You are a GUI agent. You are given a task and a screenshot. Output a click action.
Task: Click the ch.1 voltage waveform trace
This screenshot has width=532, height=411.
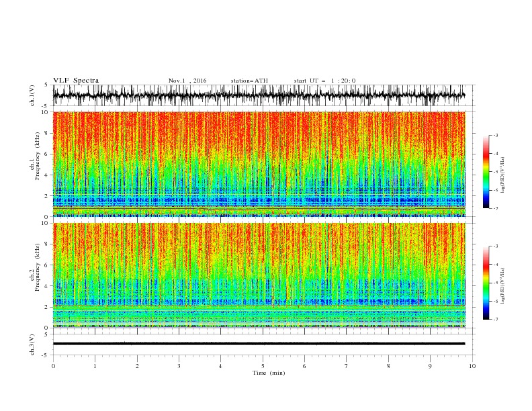pyautogui.click(x=259, y=95)
